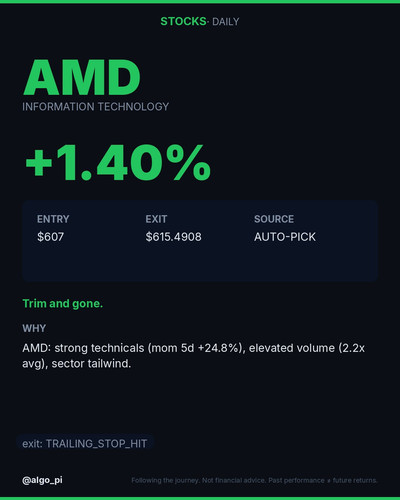Screen dimensions: 400x500
Task: Click the STOCKS header label
Action: (x=183, y=21)
